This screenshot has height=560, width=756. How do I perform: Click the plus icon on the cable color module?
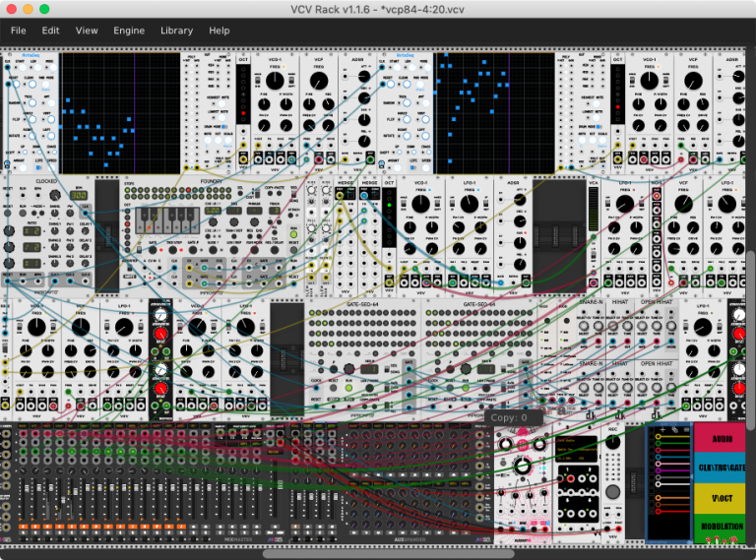pos(662,429)
